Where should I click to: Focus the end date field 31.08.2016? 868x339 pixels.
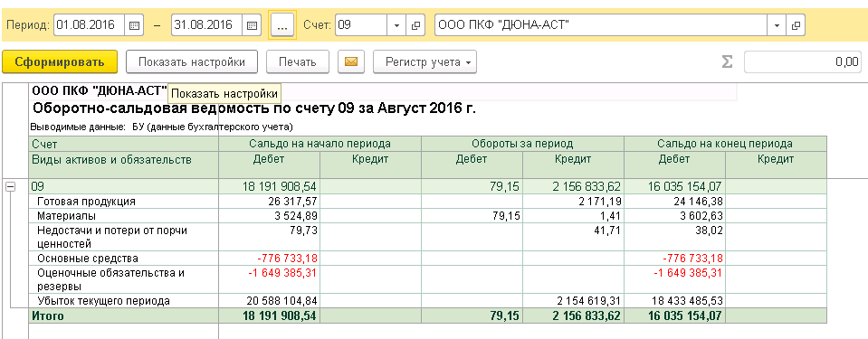(x=207, y=25)
